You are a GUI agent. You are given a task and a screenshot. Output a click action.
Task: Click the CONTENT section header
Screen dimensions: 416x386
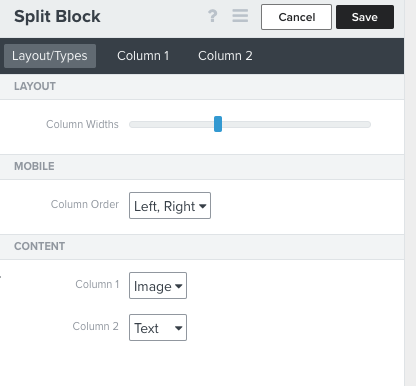[x=39, y=246]
